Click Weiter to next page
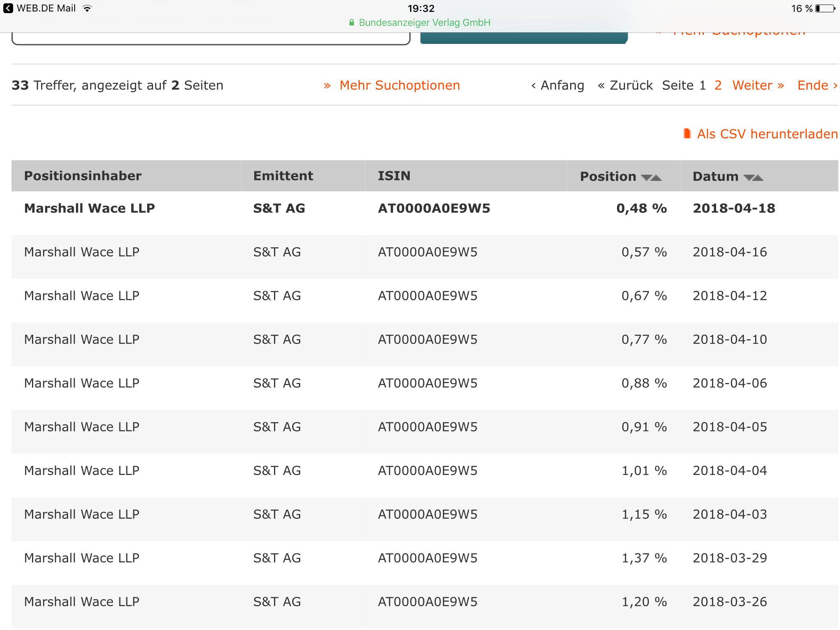 click(758, 85)
